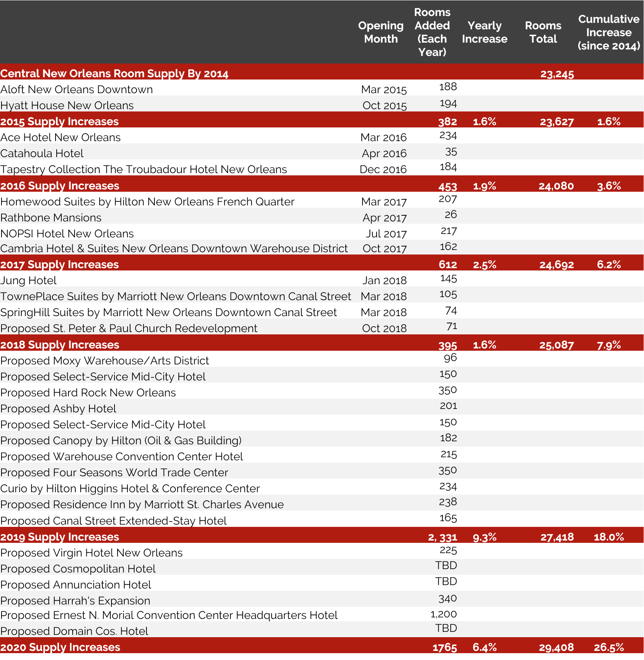Click the 2, 331 rooms added value
The width and height of the screenshot is (644, 660).
tap(442, 537)
